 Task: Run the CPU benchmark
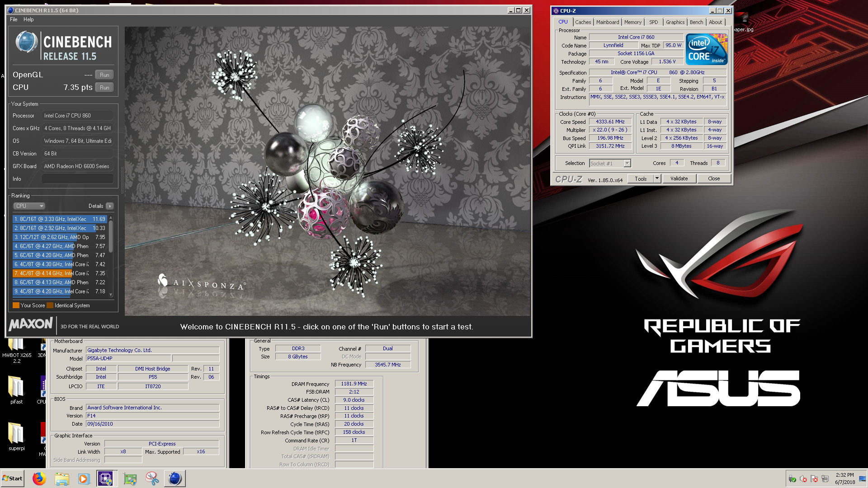coord(104,88)
